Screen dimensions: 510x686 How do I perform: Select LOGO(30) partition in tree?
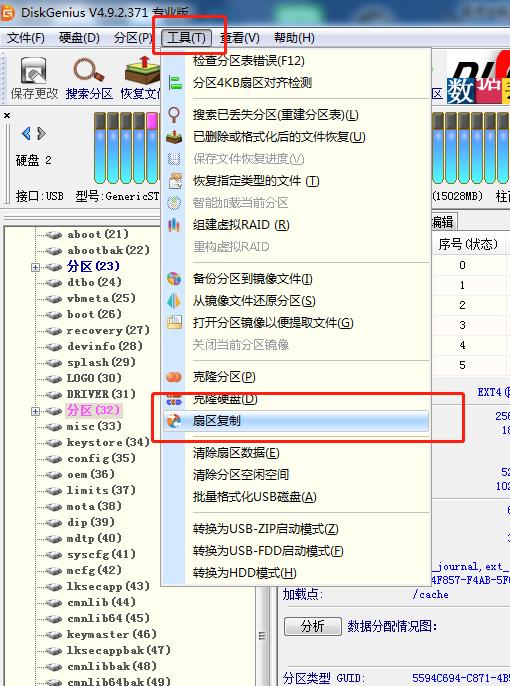(94, 378)
